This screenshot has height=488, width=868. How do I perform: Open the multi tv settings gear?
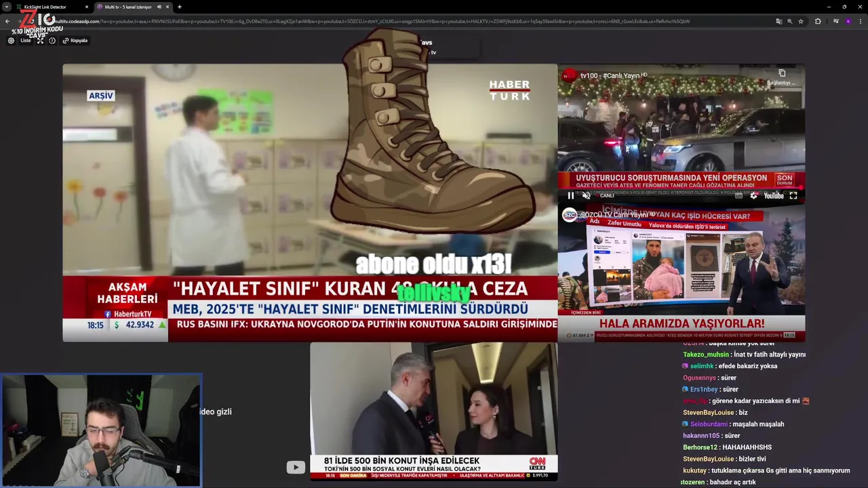pyautogui.click(x=11, y=41)
